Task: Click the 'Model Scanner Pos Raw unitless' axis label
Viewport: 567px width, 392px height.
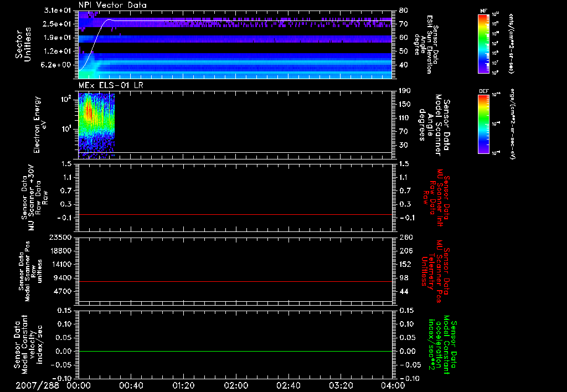Action: coord(30,271)
